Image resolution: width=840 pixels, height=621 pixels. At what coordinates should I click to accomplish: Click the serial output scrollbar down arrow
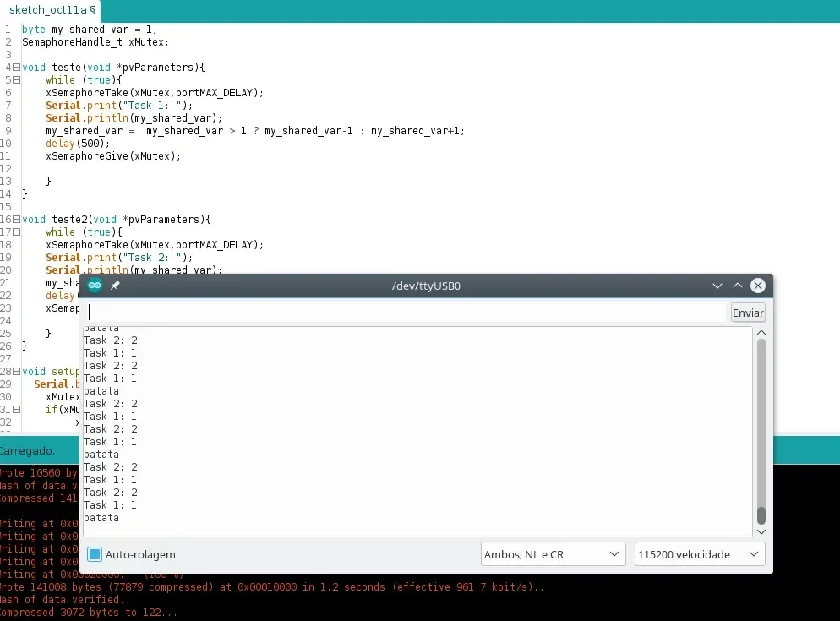[x=761, y=531]
